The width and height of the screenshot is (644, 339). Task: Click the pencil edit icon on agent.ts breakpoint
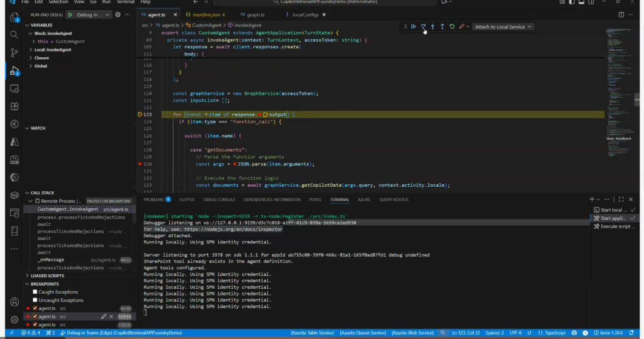tap(104, 316)
